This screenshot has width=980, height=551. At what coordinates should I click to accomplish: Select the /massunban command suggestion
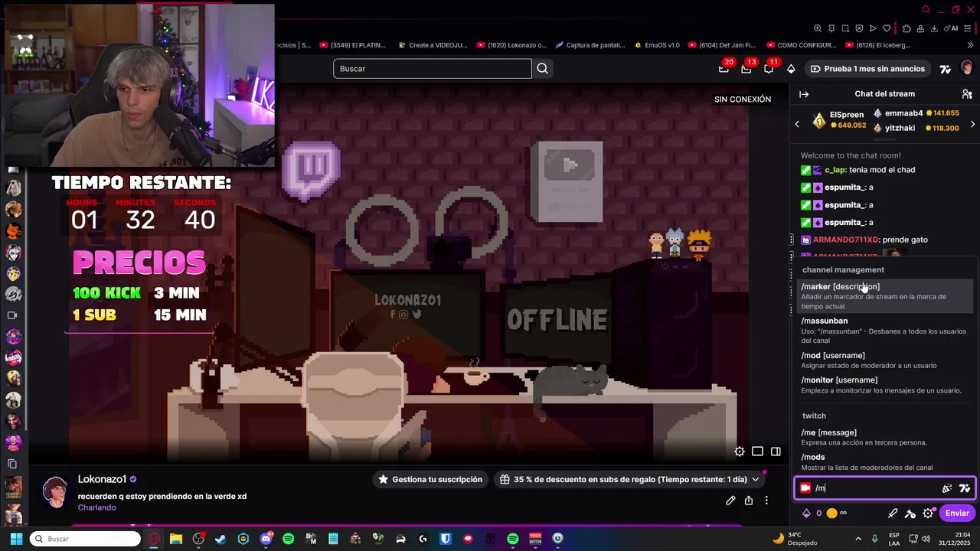pyautogui.click(x=884, y=331)
